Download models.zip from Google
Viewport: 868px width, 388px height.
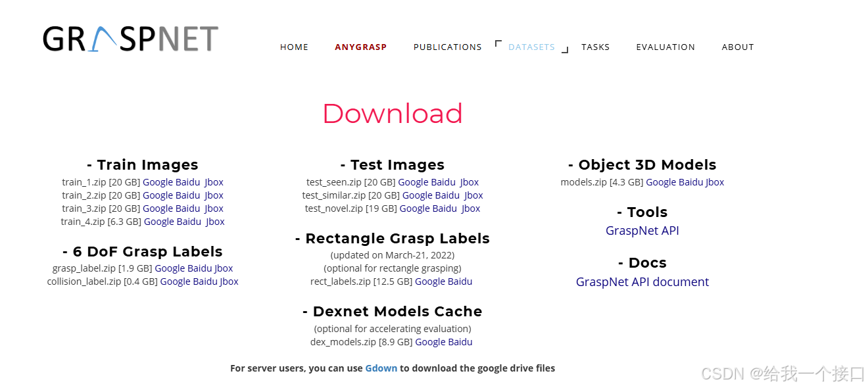point(661,182)
